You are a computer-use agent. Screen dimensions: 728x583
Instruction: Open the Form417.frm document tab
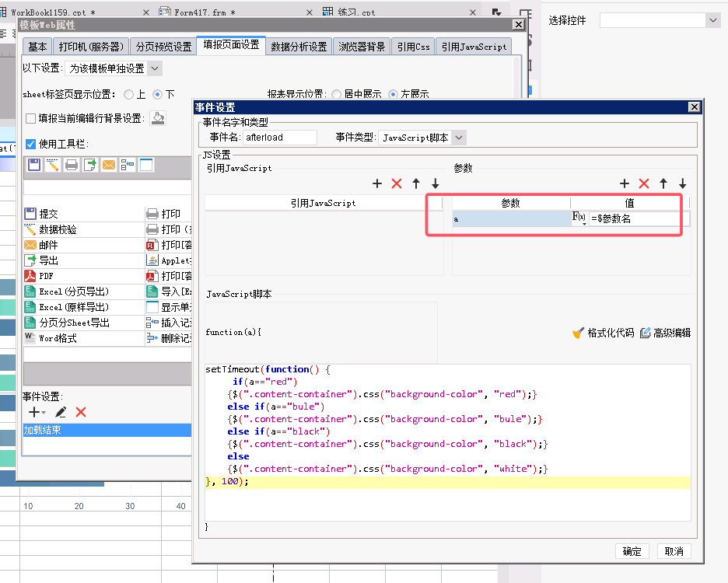pyautogui.click(x=205, y=12)
